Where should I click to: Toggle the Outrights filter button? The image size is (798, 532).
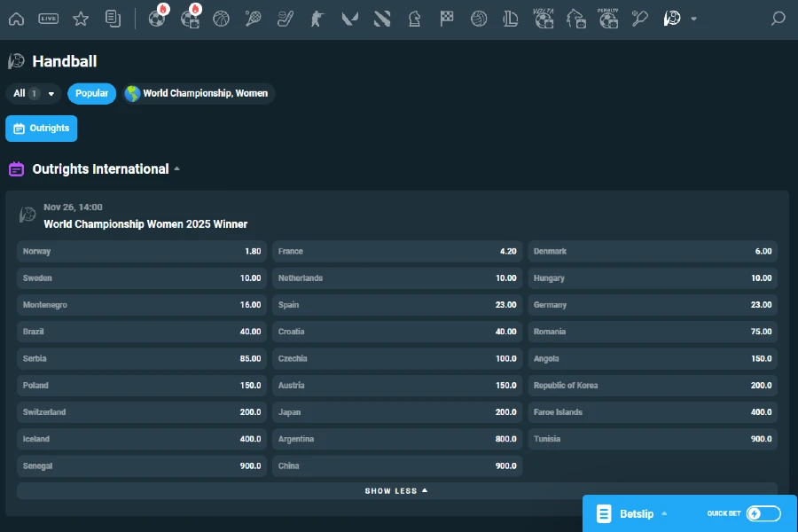pos(41,128)
